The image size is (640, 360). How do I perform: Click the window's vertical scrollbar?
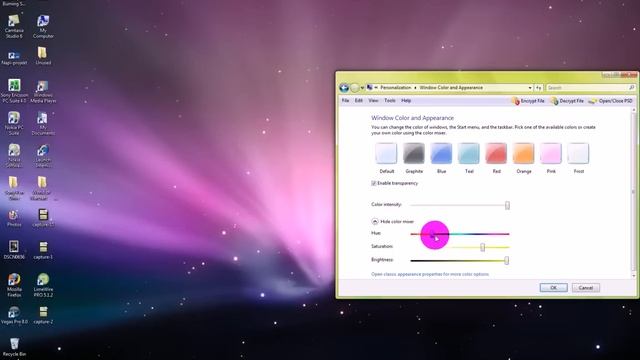pos(634,193)
